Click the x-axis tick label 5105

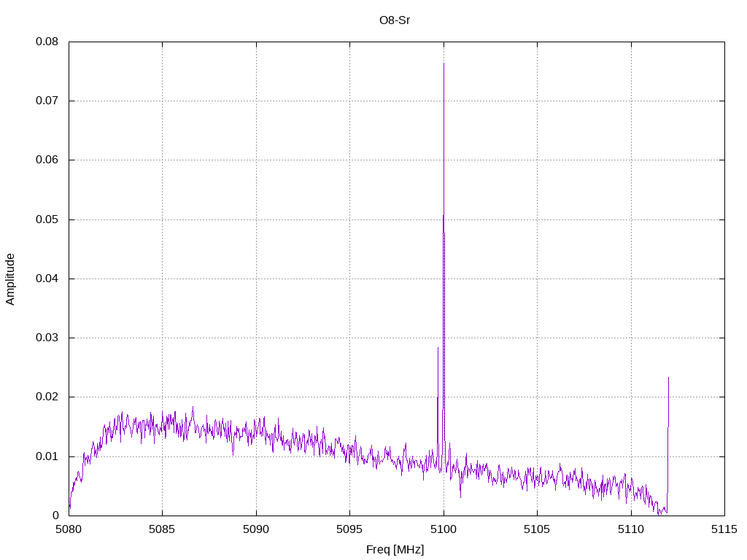point(537,529)
